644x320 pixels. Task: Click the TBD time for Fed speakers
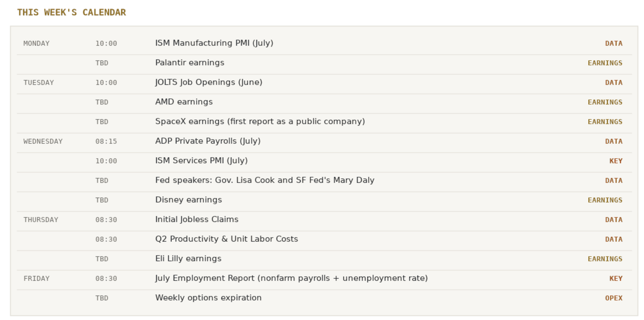click(102, 181)
